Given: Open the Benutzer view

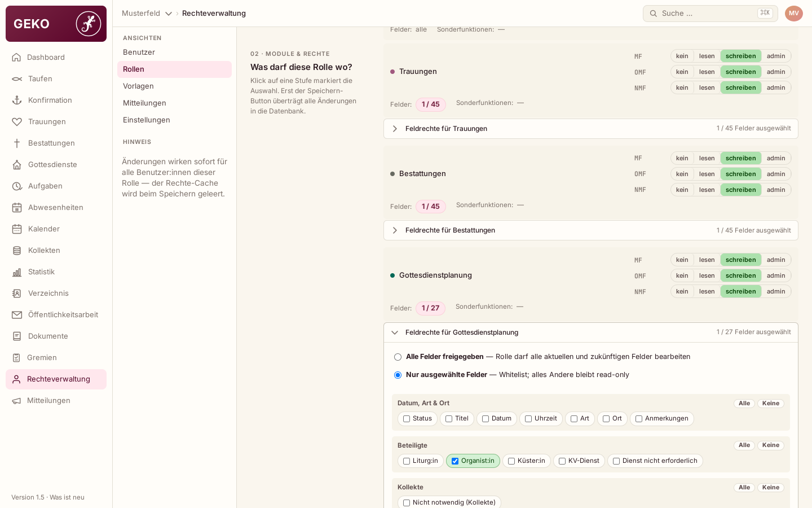Looking at the screenshot, I should [174, 52].
